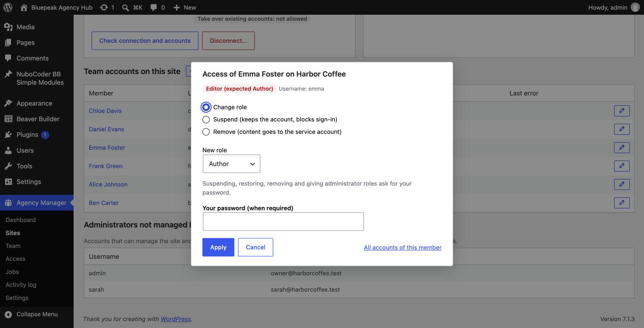This screenshot has width=644, height=328.
Task: Open All accounts of this member
Action: click(x=402, y=247)
